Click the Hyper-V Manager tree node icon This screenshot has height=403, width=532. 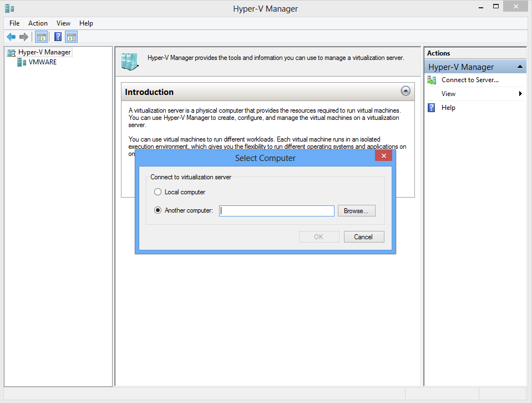[x=12, y=53]
